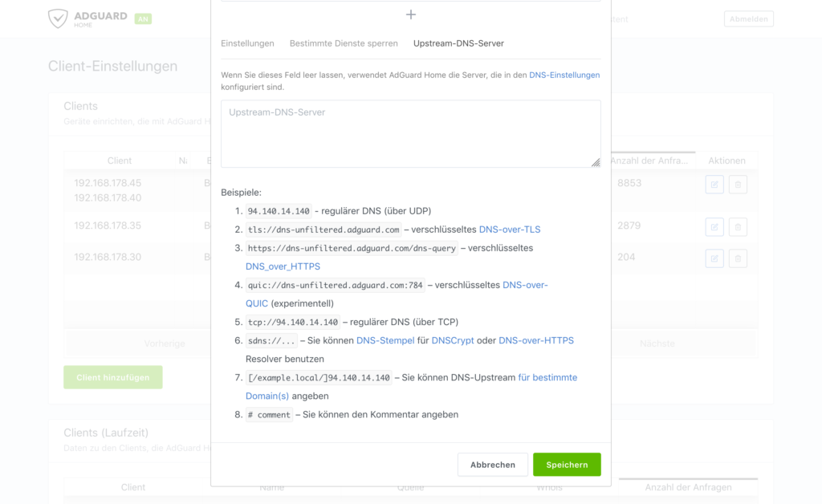Viewport: 822px width, 504px height.
Task: Click the AdGuard Home shield logo
Action: click(58, 18)
